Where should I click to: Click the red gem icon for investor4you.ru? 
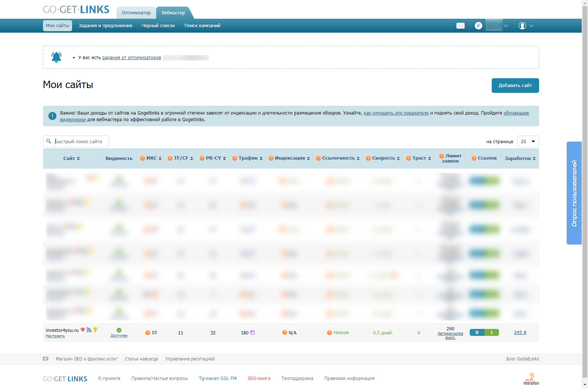(x=83, y=330)
